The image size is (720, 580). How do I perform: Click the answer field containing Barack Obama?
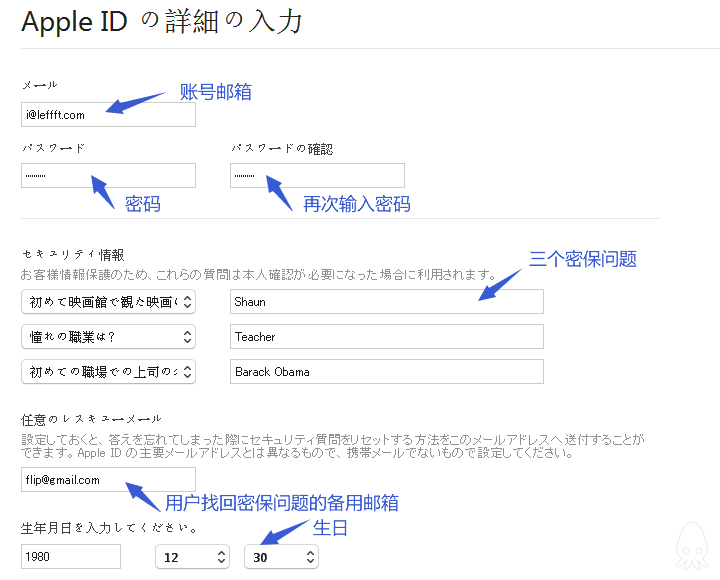click(x=387, y=372)
